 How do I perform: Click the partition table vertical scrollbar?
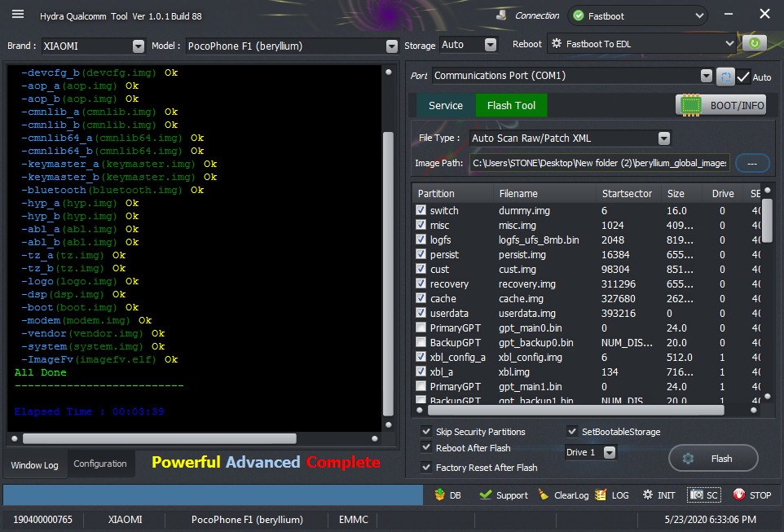(x=767, y=221)
